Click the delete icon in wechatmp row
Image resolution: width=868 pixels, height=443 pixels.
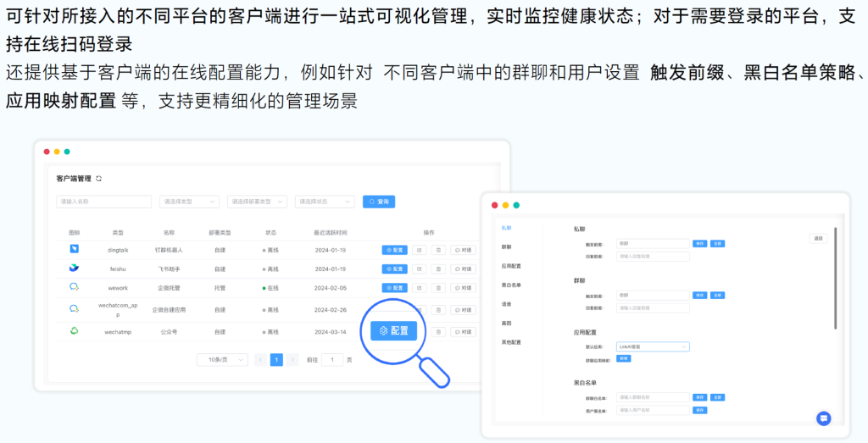click(x=437, y=332)
